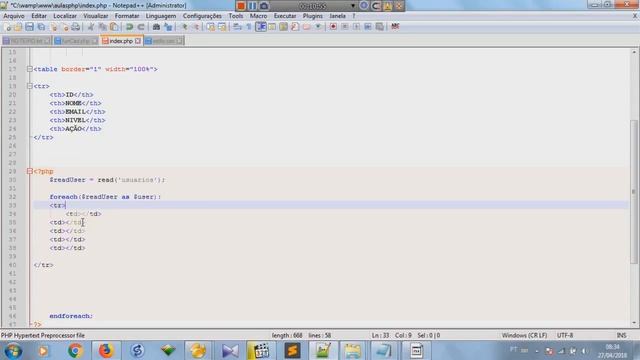Click the synchronize vertical scrolling icon
The height and width of the screenshot is (360, 640).
point(210,27)
